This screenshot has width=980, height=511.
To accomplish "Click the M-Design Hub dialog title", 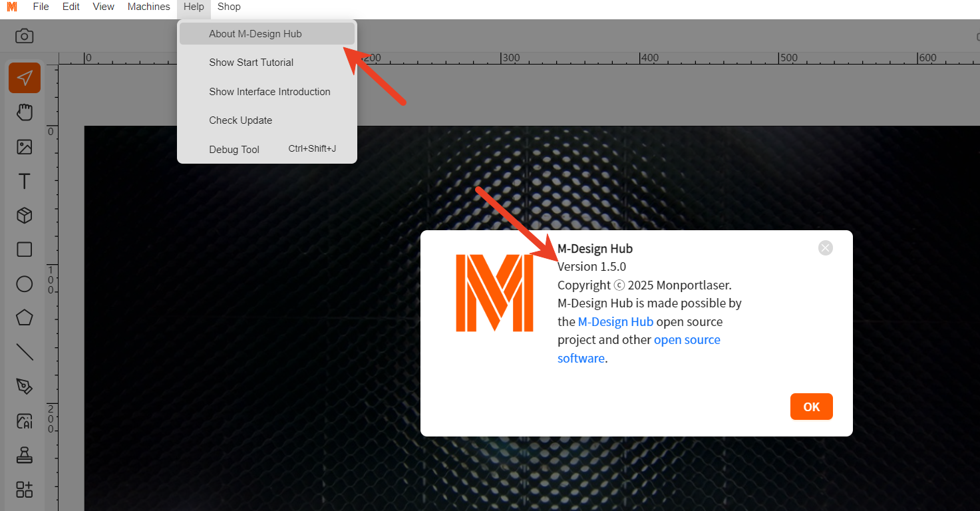I will [595, 249].
